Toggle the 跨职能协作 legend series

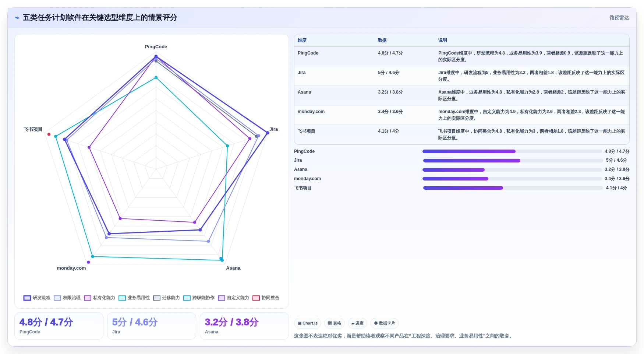click(199, 298)
